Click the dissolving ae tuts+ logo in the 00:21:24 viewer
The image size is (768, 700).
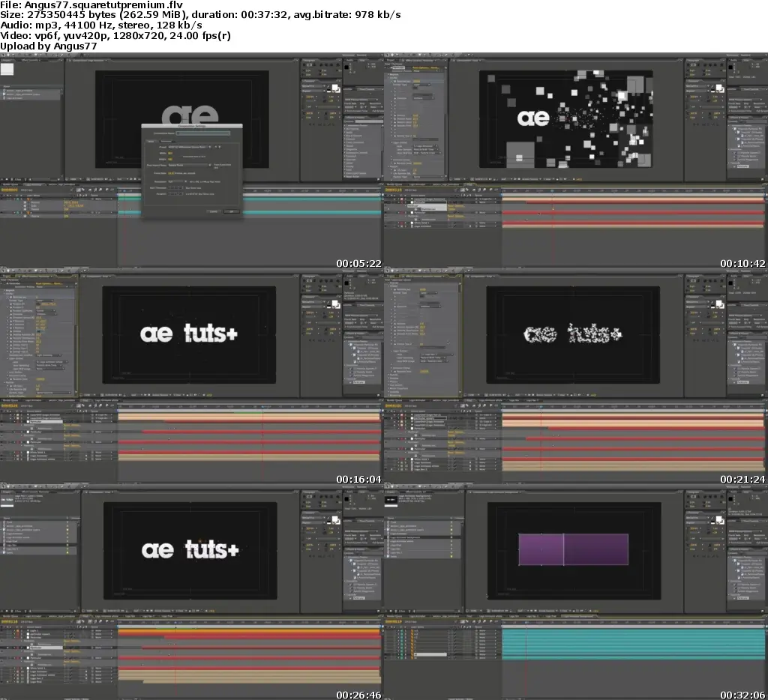(572, 334)
